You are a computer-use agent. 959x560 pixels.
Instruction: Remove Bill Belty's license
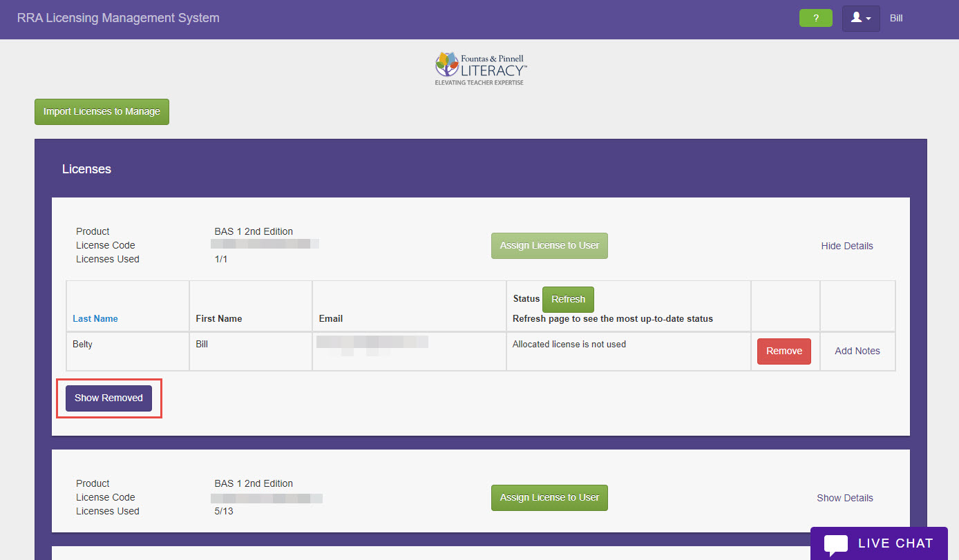click(784, 351)
